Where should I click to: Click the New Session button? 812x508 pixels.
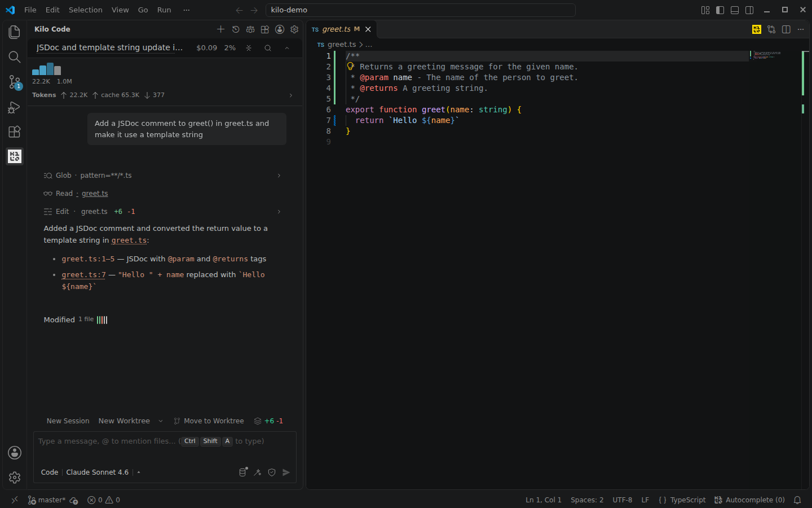[68, 421]
